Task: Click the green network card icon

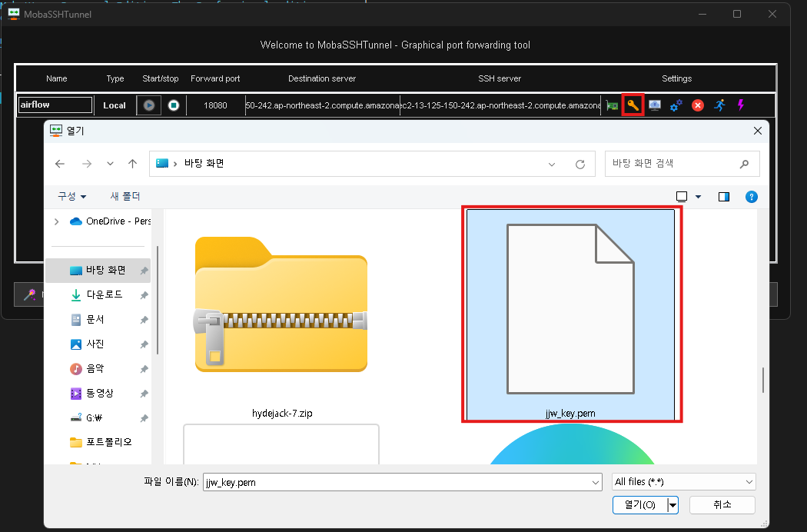Action: (x=612, y=105)
